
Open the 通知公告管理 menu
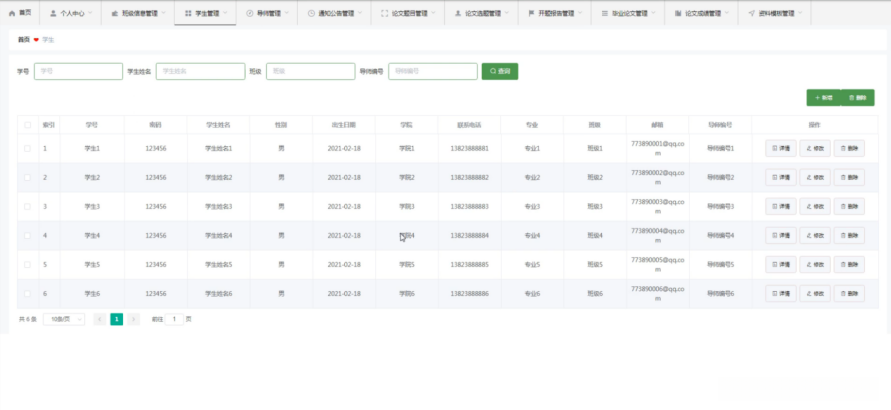[x=334, y=13]
